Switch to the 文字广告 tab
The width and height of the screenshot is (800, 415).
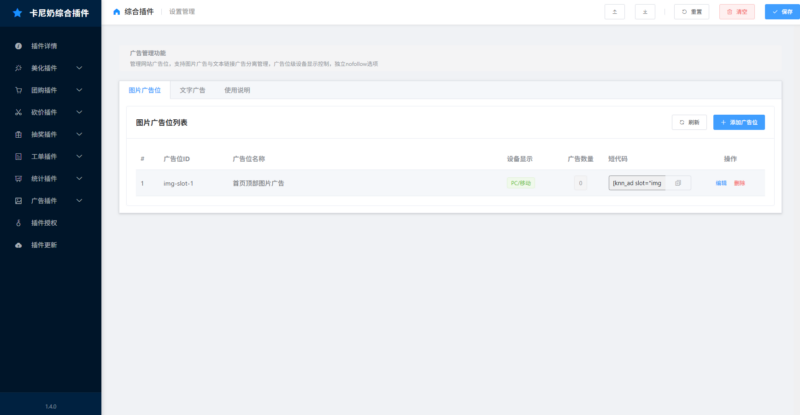[192, 90]
